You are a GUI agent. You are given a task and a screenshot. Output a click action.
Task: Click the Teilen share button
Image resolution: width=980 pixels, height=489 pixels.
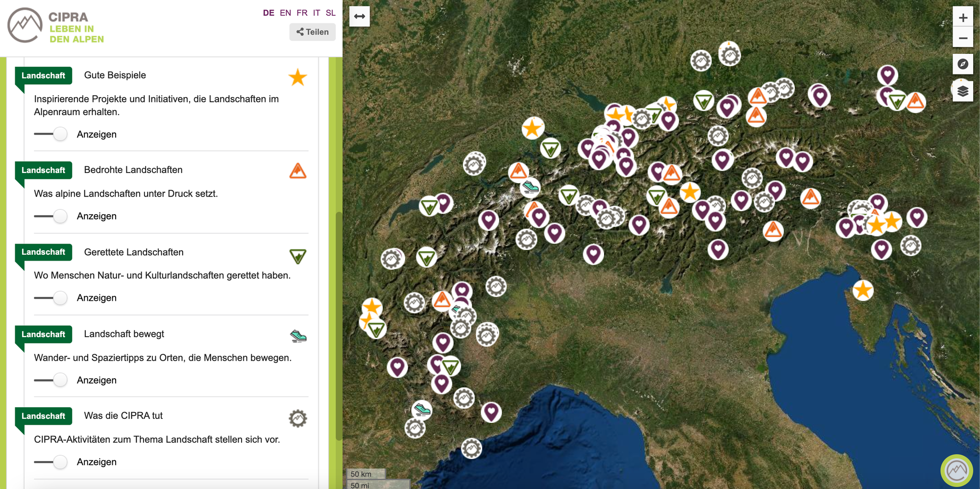click(x=312, y=32)
